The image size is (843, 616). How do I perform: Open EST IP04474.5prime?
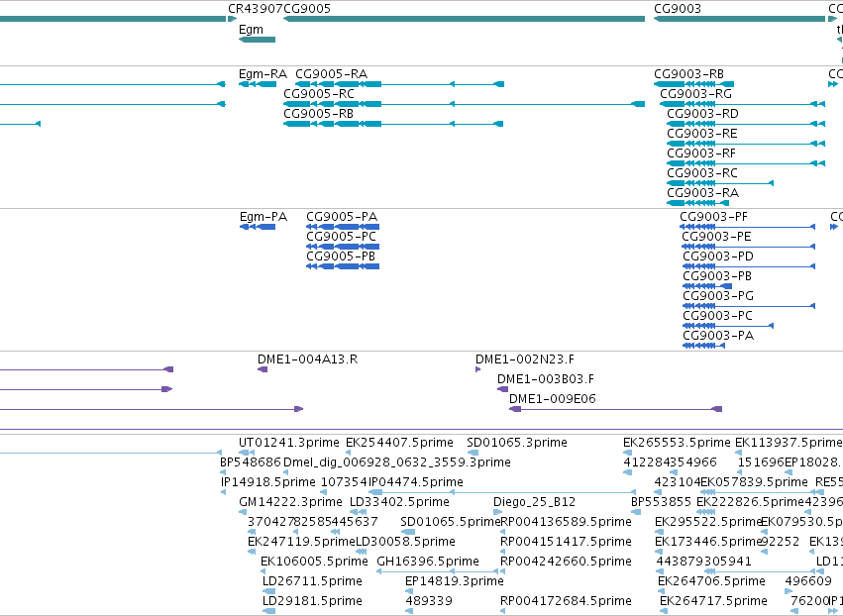click(416, 482)
